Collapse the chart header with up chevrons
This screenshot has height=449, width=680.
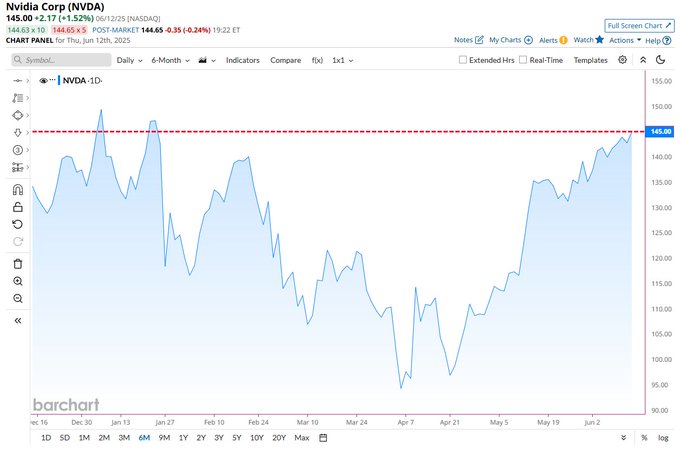(x=643, y=60)
